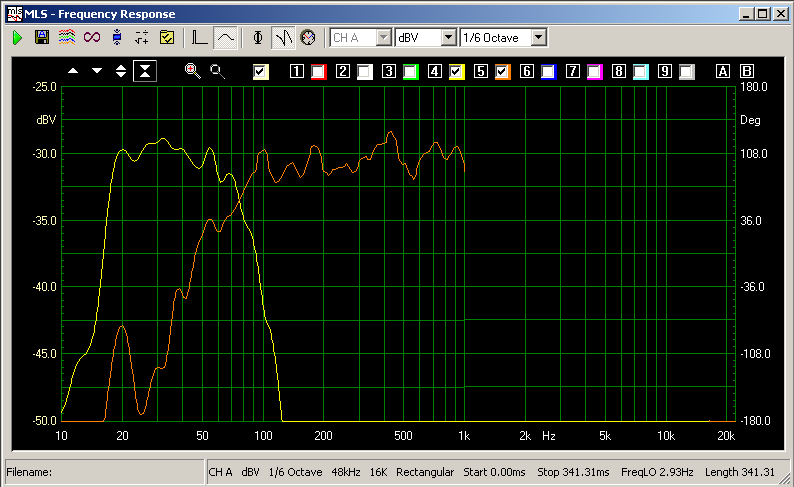Screen dimensions: 794x487
Task: Click the overlay number 6 button
Action: click(527, 71)
